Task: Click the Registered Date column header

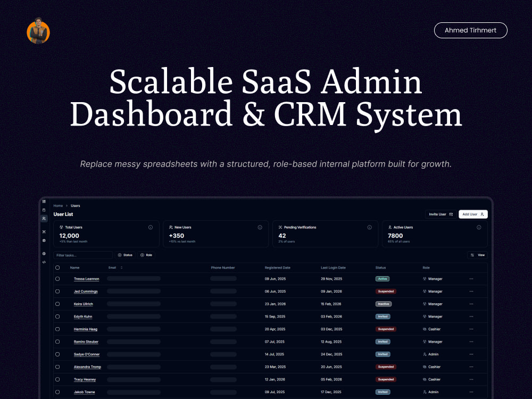Action: [x=278, y=268]
